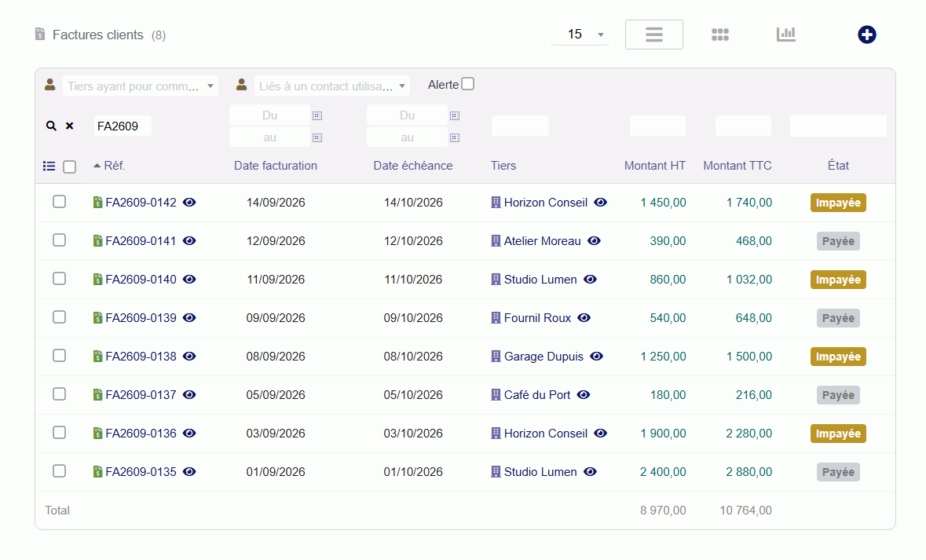The width and height of the screenshot is (926, 560).
Task: Open calendar for due start date
Action: 455,115
